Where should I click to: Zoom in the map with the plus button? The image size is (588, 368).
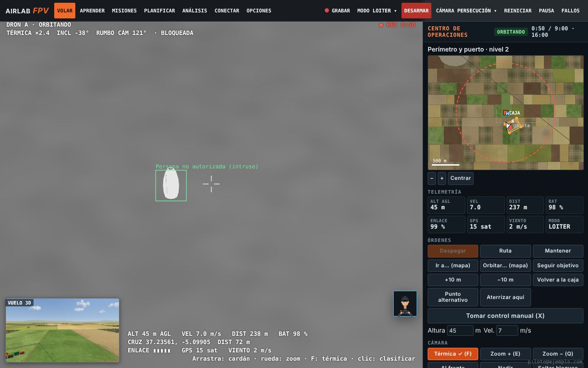click(x=442, y=178)
